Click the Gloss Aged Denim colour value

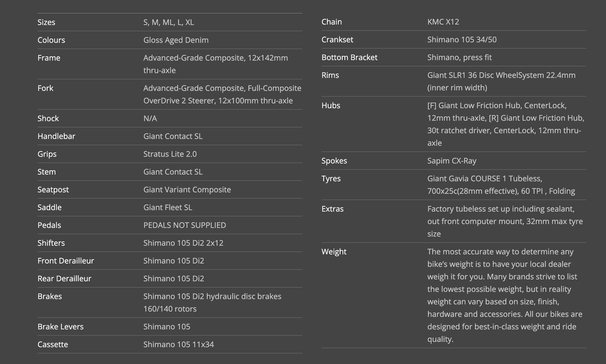(176, 40)
